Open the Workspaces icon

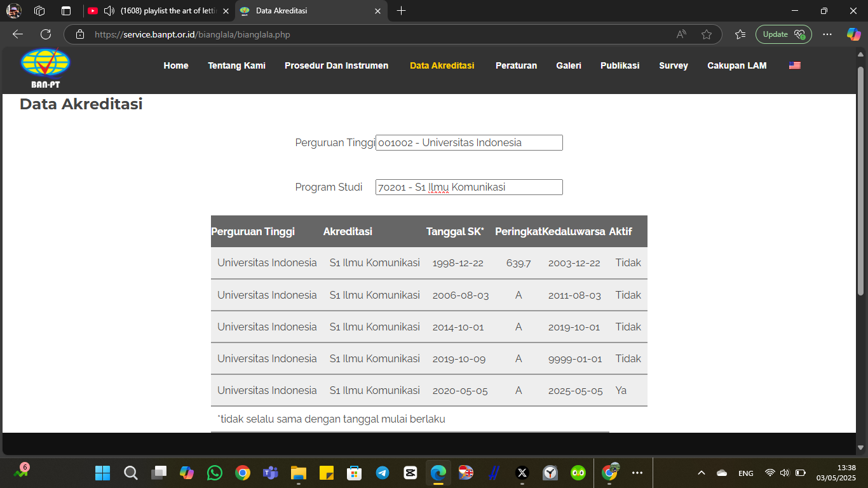pos(39,11)
